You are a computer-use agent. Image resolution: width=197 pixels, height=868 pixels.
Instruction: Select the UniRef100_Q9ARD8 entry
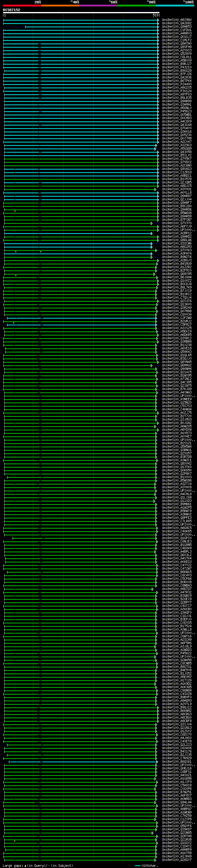point(177,101)
